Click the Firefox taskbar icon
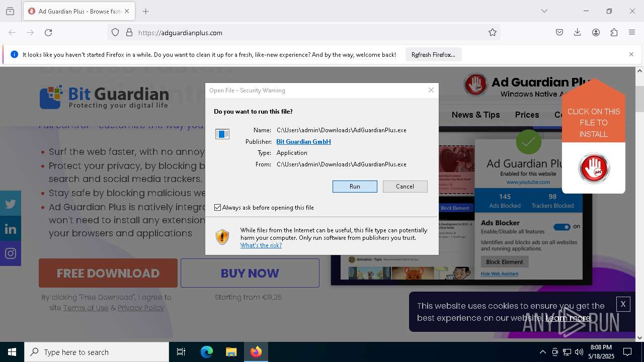The image size is (644, 362). tap(256, 352)
